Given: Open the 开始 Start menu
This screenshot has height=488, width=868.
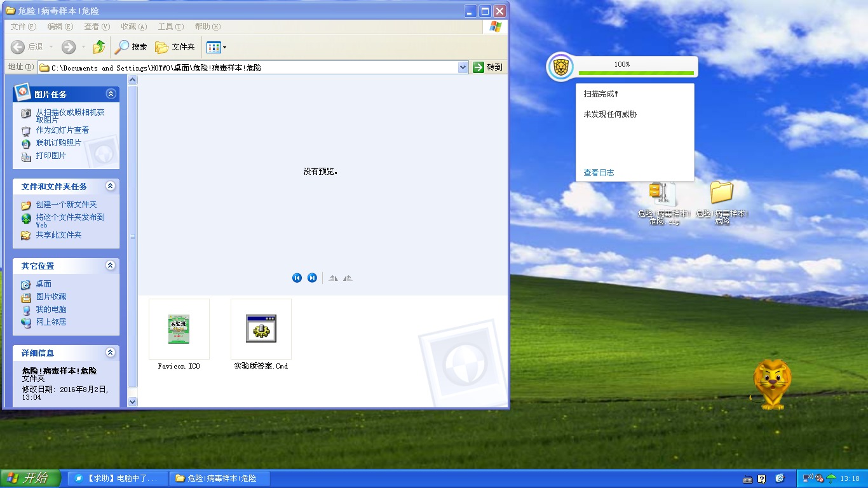Looking at the screenshot, I should coord(31,478).
